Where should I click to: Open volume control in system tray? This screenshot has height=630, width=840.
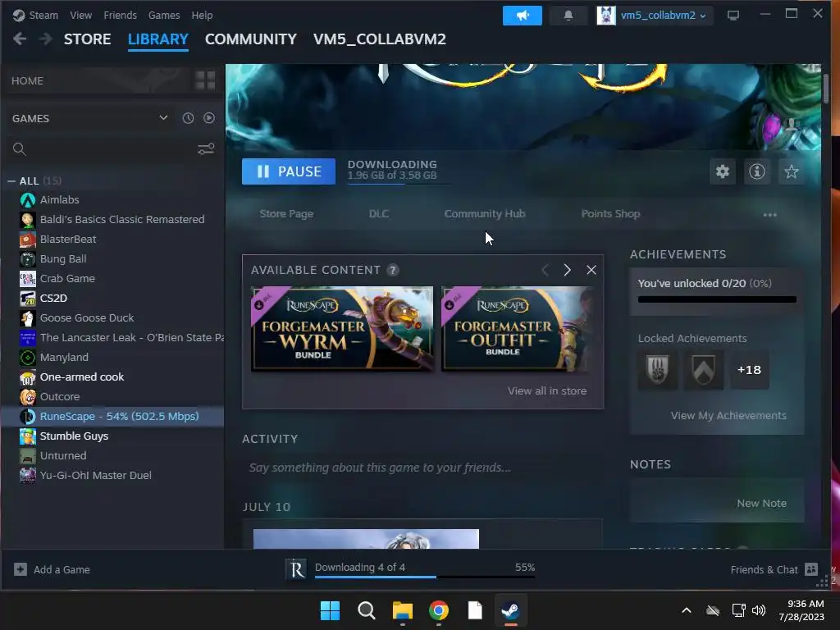pos(759,610)
